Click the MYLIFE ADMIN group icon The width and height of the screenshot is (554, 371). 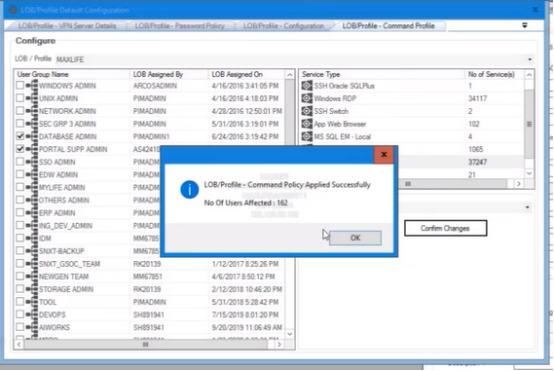point(32,187)
